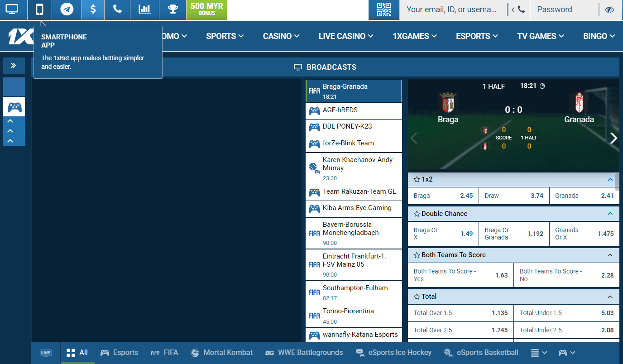The height and width of the screenshot is (364, 623).
Task: Pick Total Over 2.5 at 1.745
Action: pyautogui.click(x=460, y=330)
